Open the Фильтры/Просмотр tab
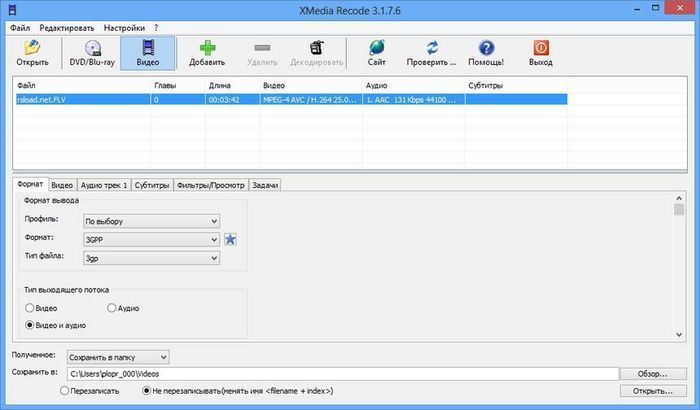Image resolution: width=700 pixels, height=410 pixels. point(210,185)
